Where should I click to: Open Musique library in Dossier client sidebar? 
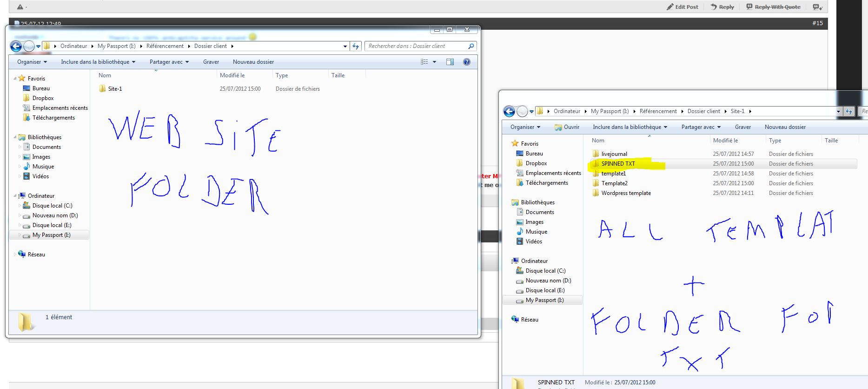[38, 167]
